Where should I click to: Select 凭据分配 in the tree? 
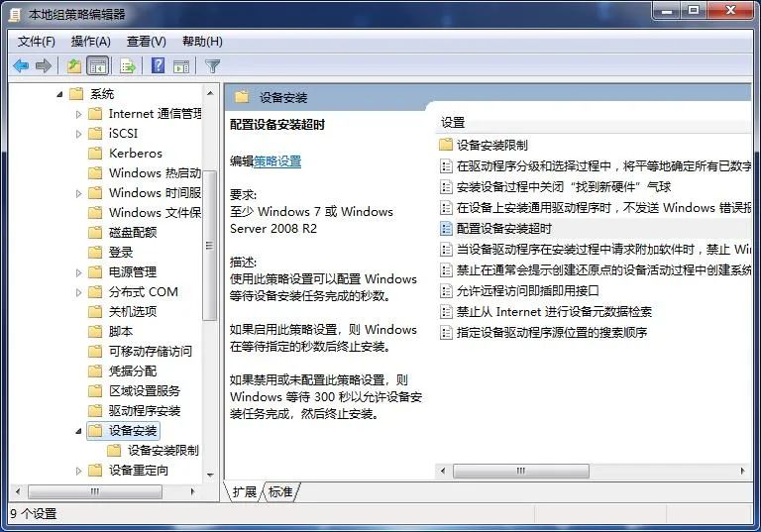133,371
